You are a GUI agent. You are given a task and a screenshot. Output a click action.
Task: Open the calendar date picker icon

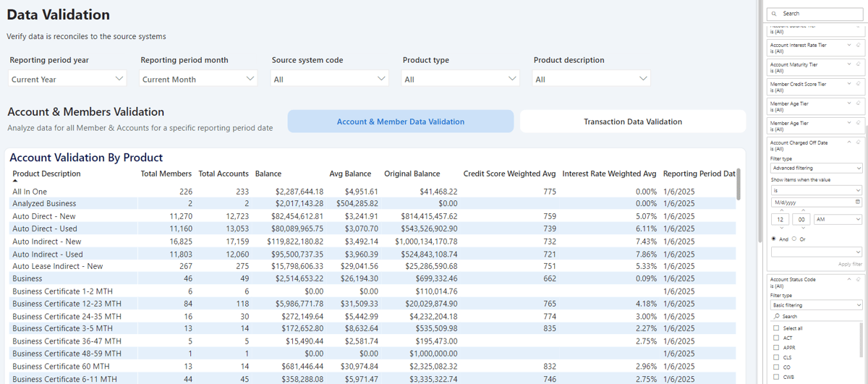click(858, 202)
